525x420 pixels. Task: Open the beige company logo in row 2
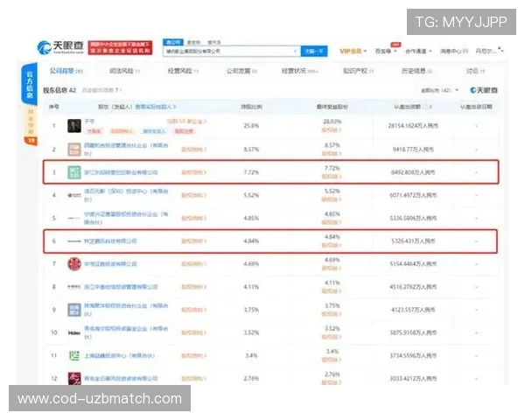coord(74,150)
